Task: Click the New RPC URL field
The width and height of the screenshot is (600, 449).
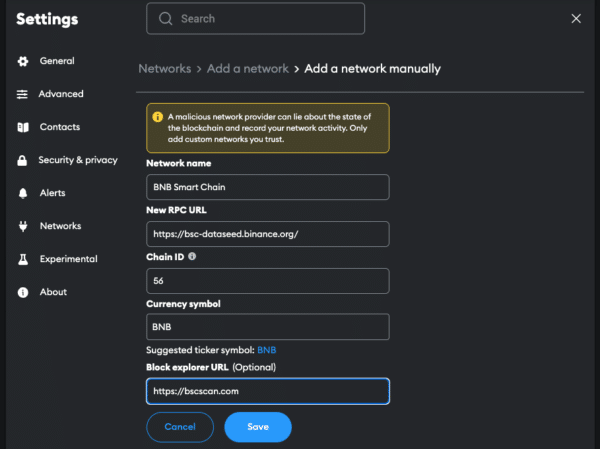Action: point(268,234)
